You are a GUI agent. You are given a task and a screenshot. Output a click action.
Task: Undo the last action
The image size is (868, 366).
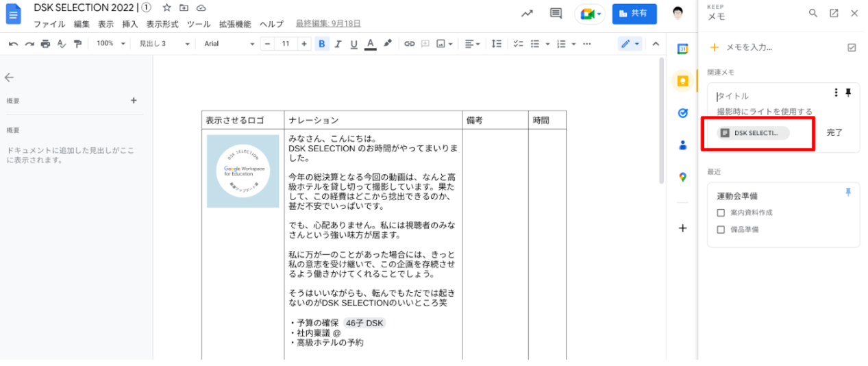[12, 44]
